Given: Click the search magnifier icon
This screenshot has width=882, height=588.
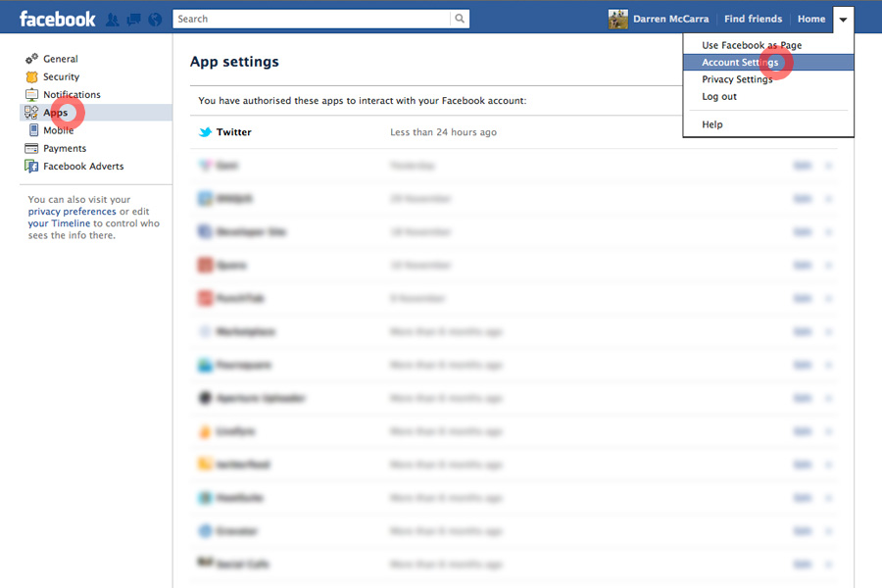Looking at the screenshot, I should (x=460, y=19).
